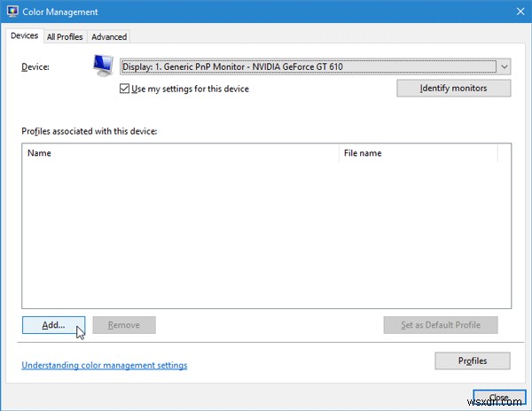Screen dimensions: 532x411
Task: Click the Profiles button
Action: point(473,361)
